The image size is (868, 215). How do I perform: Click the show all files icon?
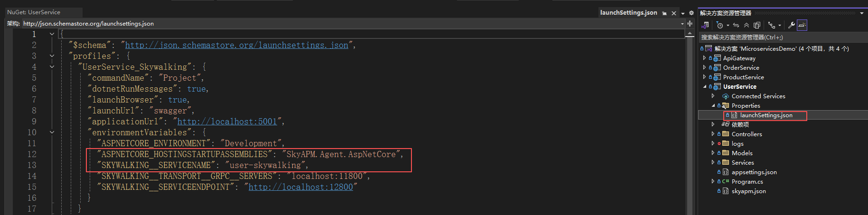tap(757, 25)
